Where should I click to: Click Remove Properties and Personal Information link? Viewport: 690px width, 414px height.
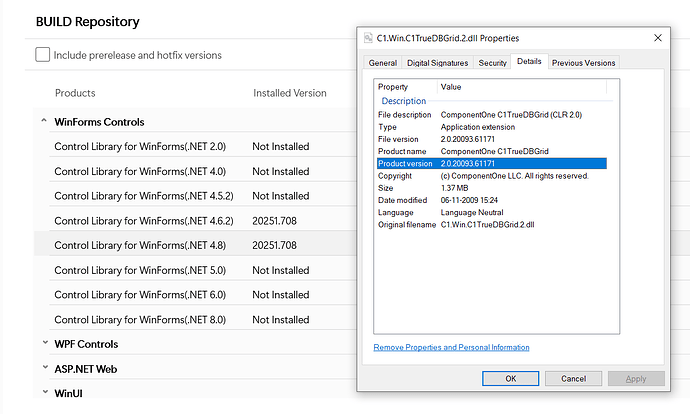click(451, 347)
